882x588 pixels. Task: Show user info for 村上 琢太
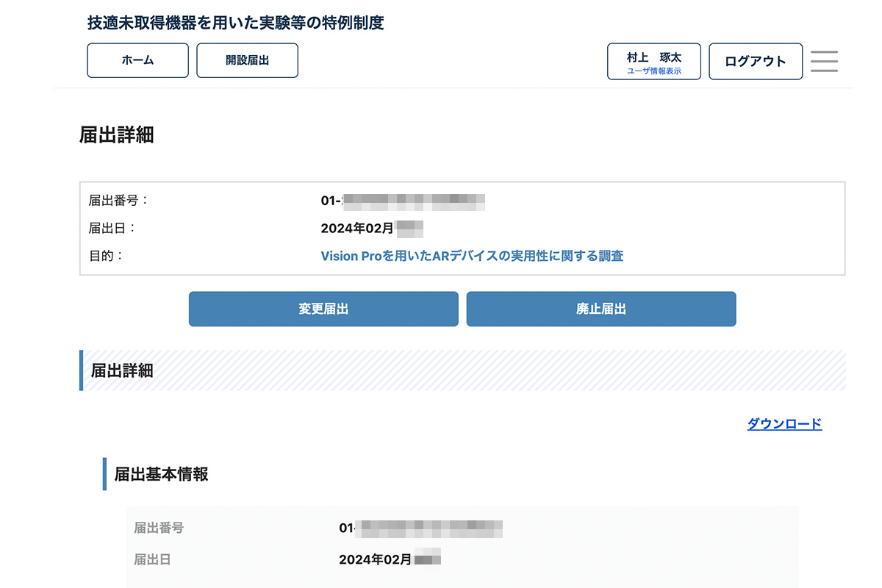[x=653, y=62]
